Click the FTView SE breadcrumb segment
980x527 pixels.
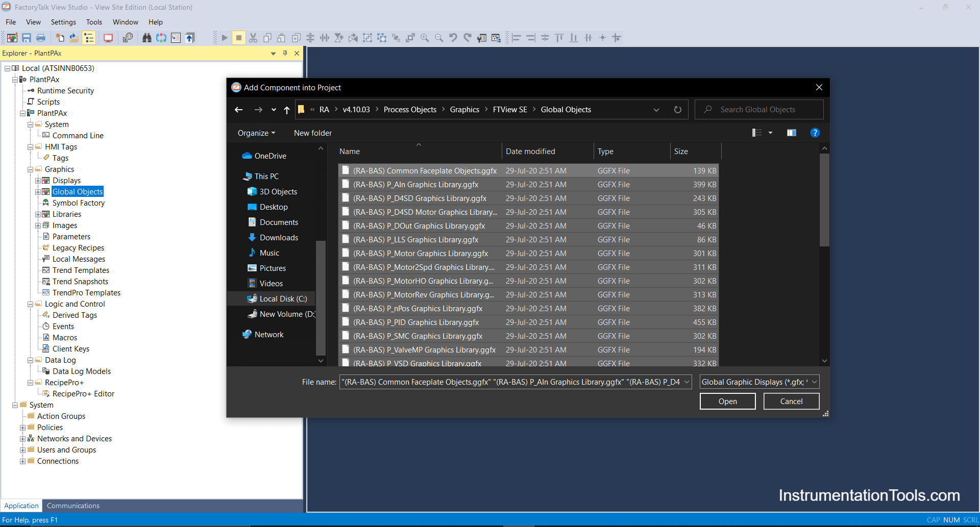pyautogui.click(x=510, y=110)
